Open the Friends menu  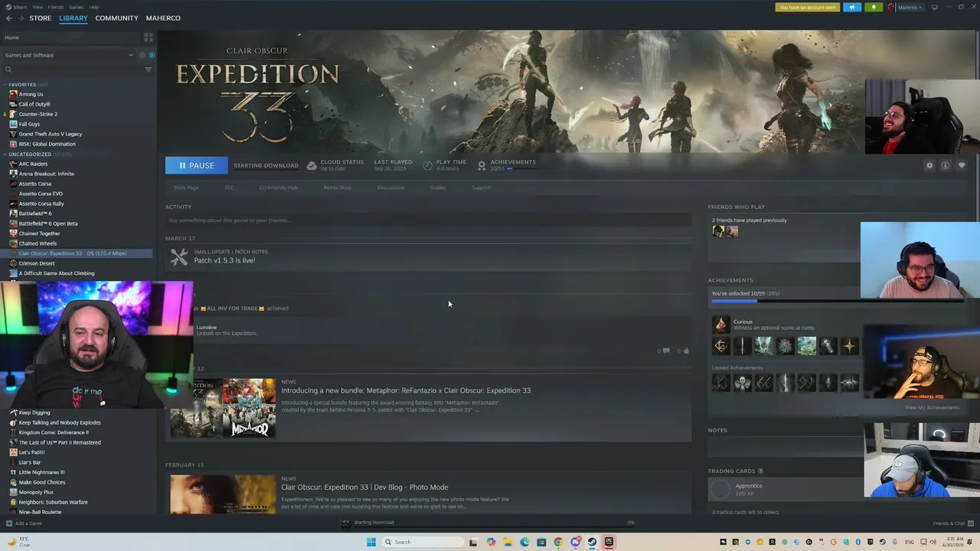click(x=56, y=7)
